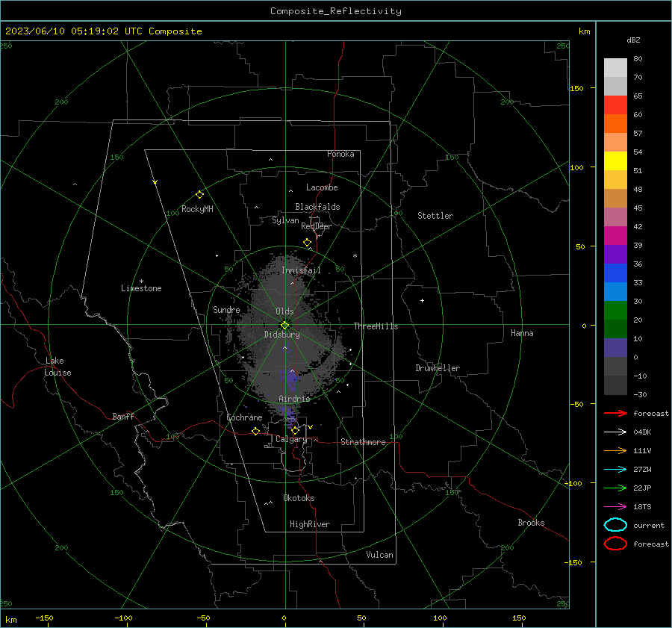Click the Airdrie label
Screen dimensions: 672x628
[x=294, y=399]
